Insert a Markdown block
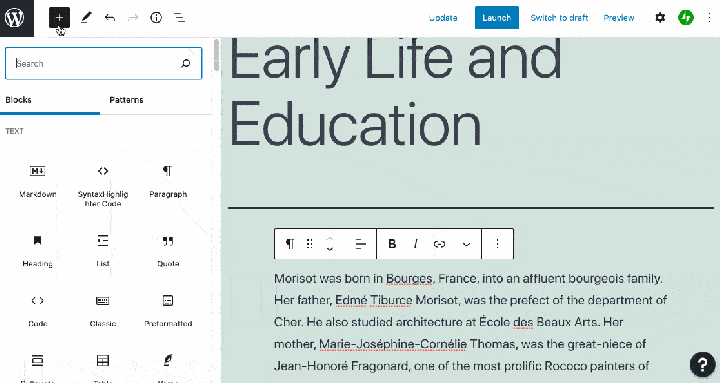This screenshot has height=383, width=720. pos(38,181)
